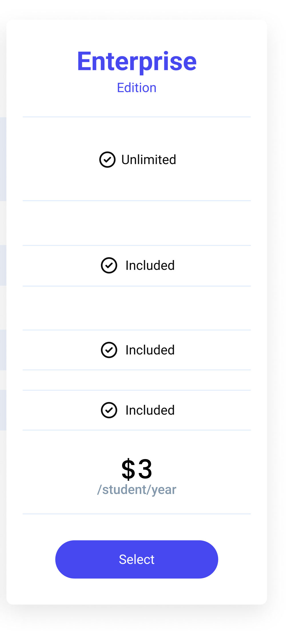Image resolution: width=295 pixels, height=644 pixels.
Task: Click the gray strip left of Unlimited row
Action: [x=3, y=159]
